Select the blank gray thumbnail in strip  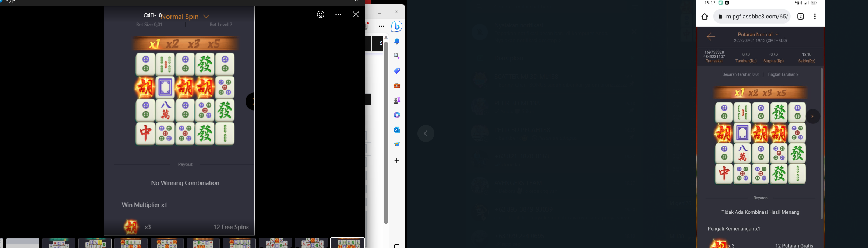pos(23,243)
